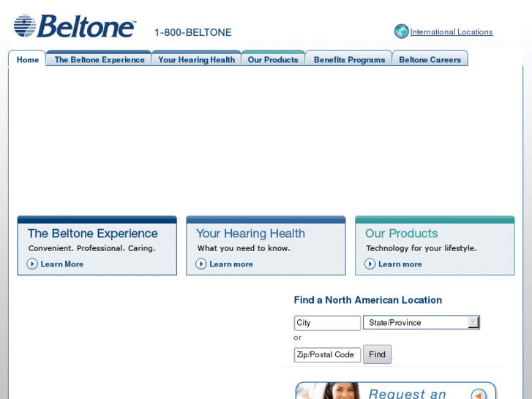
Task: Click 'Technology for your lifestyle.' text
Action: (421, 248)
